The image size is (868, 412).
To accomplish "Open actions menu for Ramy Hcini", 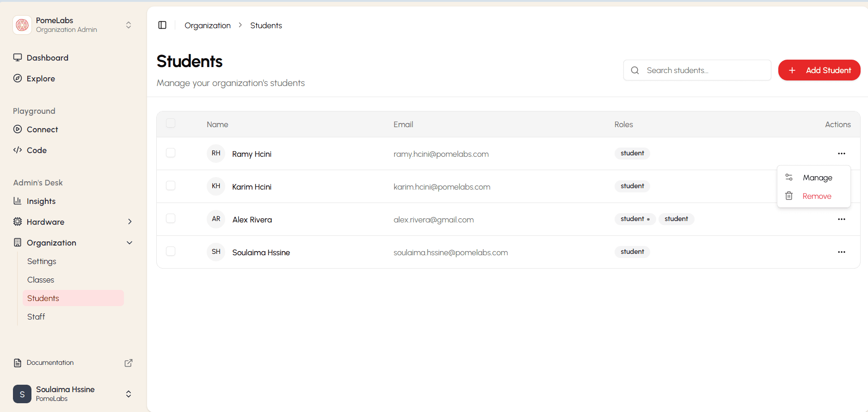I will [x=842, y=154].
